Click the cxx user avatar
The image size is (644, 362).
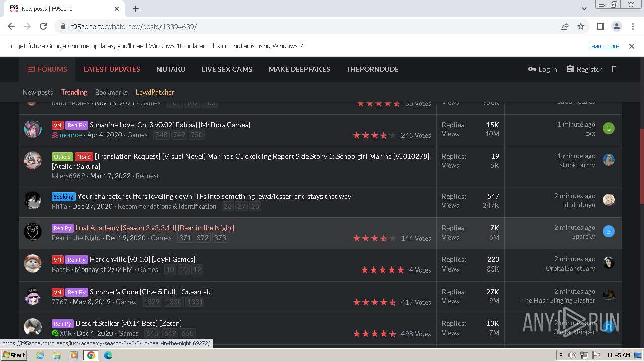[x=608, y=128]
